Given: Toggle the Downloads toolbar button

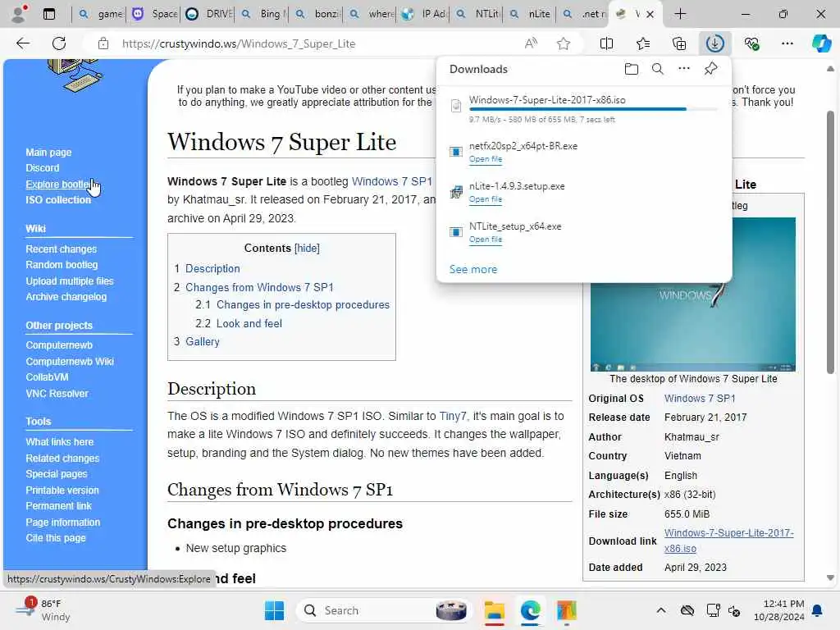Looking at the screenshot, I should pos(715,43).
